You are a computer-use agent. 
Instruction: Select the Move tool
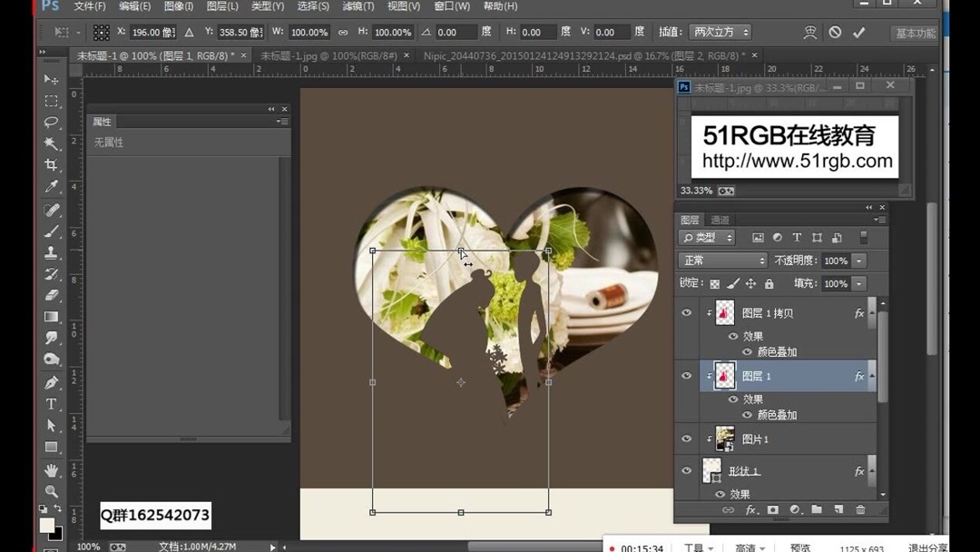tap(52, 81)
